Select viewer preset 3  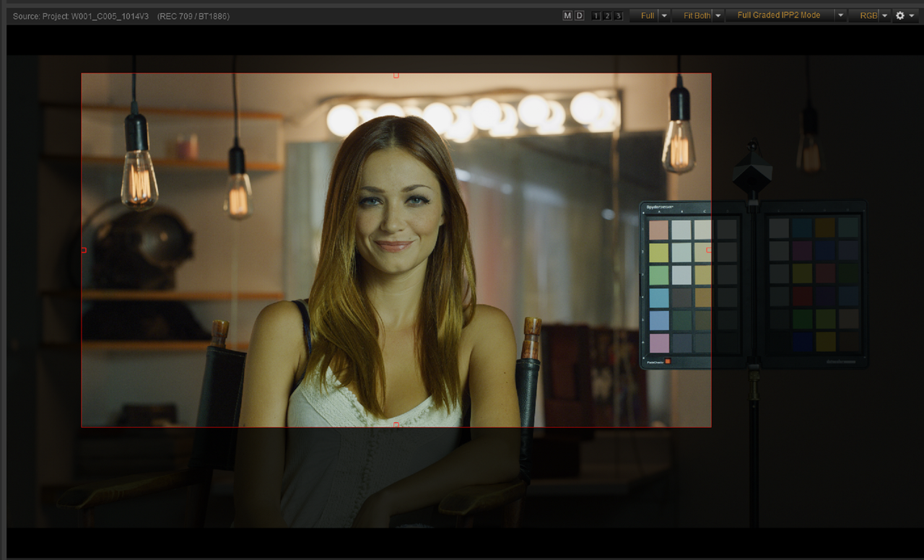click(x=618, y=16)
